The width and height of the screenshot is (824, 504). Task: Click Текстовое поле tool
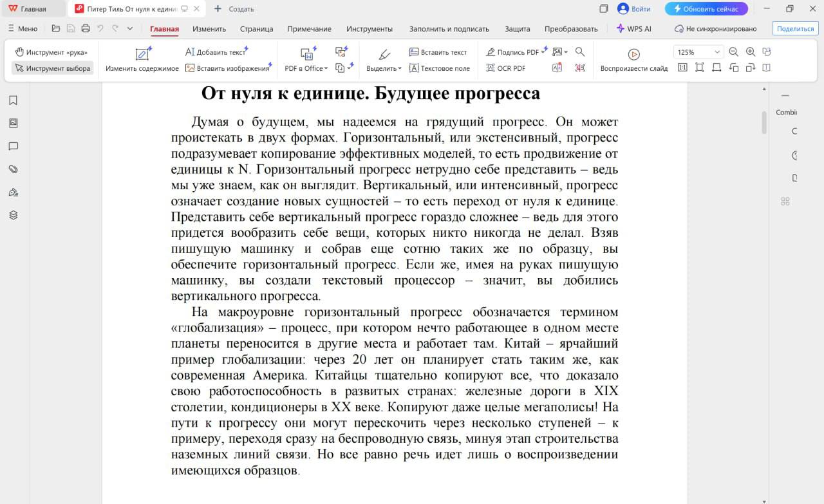point(440,68)
